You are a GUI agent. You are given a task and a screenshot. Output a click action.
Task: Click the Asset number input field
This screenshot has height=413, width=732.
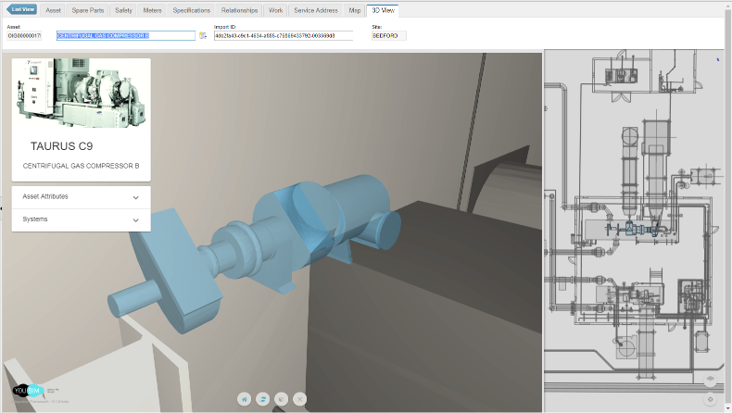[x=24, y=35]
